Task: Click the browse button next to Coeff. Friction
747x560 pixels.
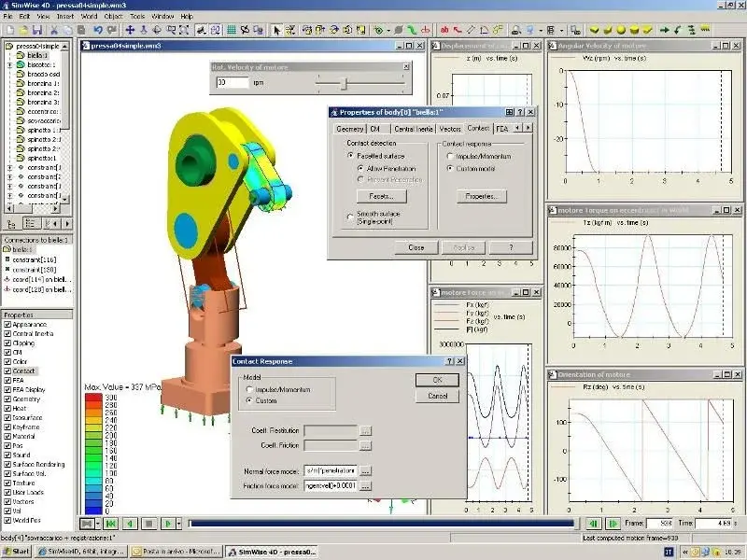Action: pos(365,446)
